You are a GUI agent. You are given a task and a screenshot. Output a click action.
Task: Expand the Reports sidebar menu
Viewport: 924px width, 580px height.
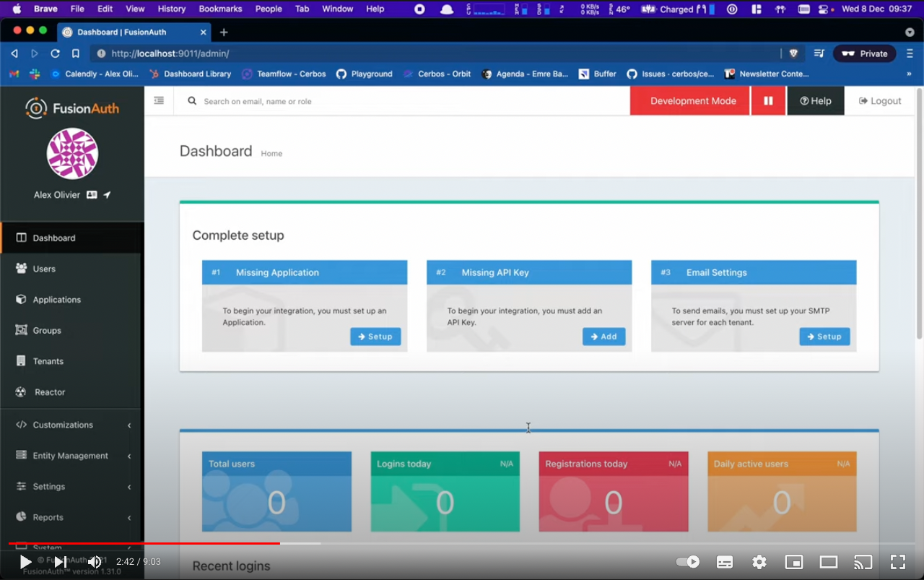pos(72,517)
